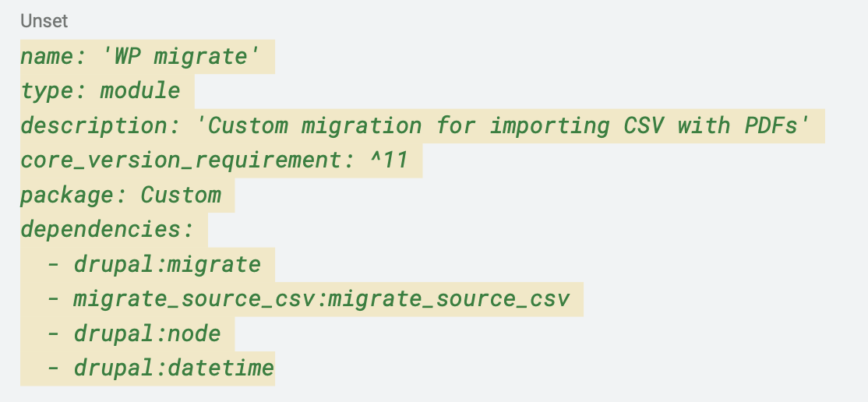Click the dash before "drupal:node"

(53, 333)
